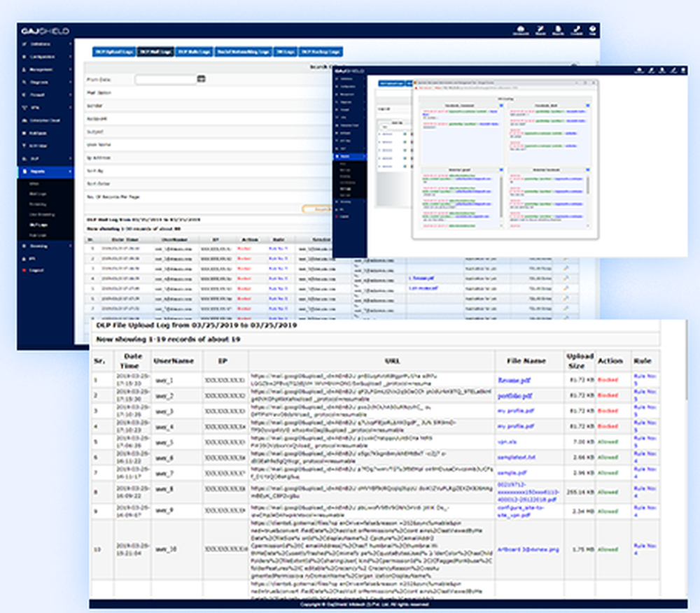Click the Diagnose magnifier icon in main sidebar

(24, 83)
